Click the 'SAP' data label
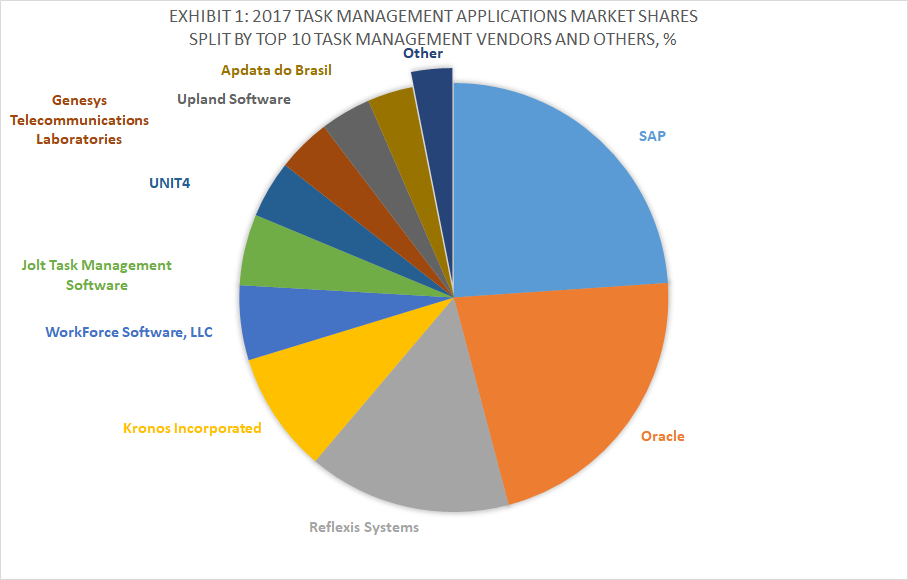Screen dimensions: 908x580 pos(652,136)
